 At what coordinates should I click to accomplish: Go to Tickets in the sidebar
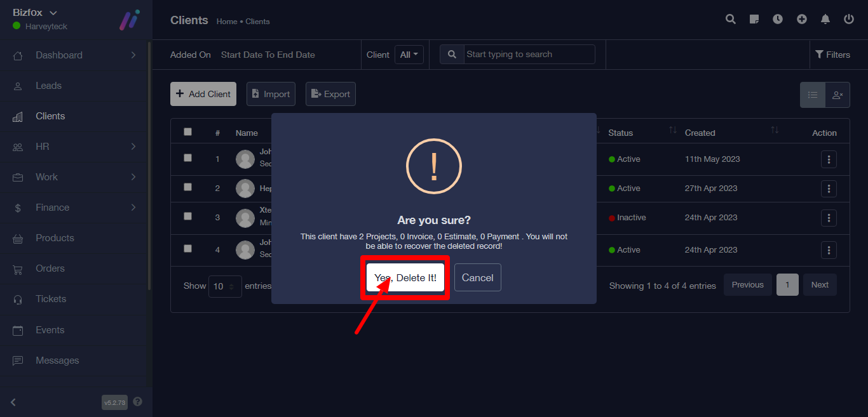coord(51,299)
